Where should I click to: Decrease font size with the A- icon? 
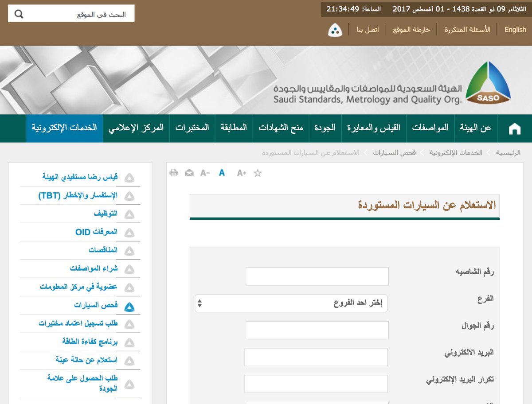point(205,173)
